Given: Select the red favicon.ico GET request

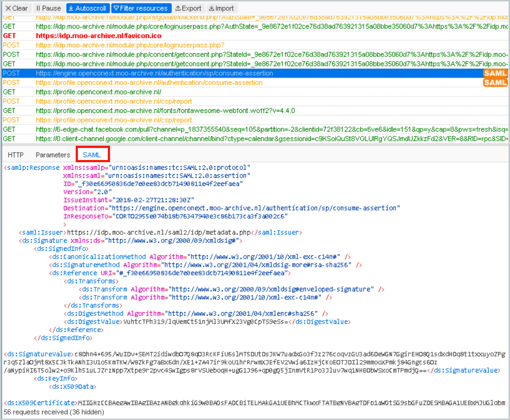Looking at the screenshot, I should 99,36.
